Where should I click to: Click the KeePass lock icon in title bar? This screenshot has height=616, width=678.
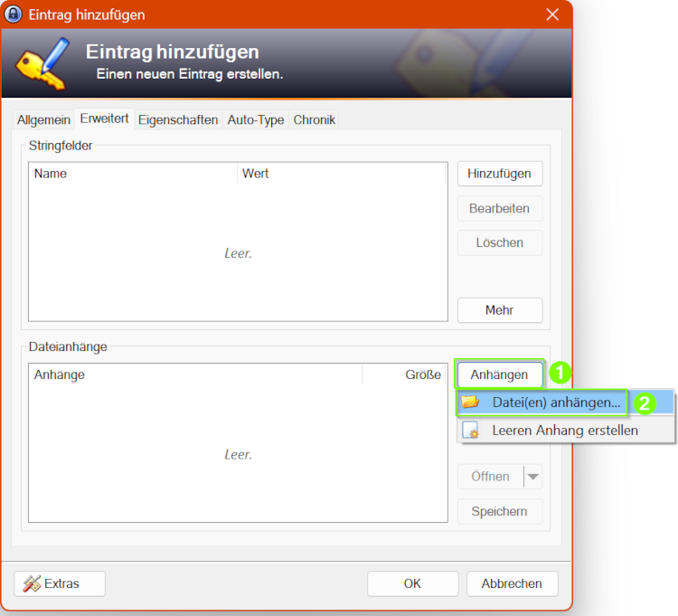pos(13,14)
